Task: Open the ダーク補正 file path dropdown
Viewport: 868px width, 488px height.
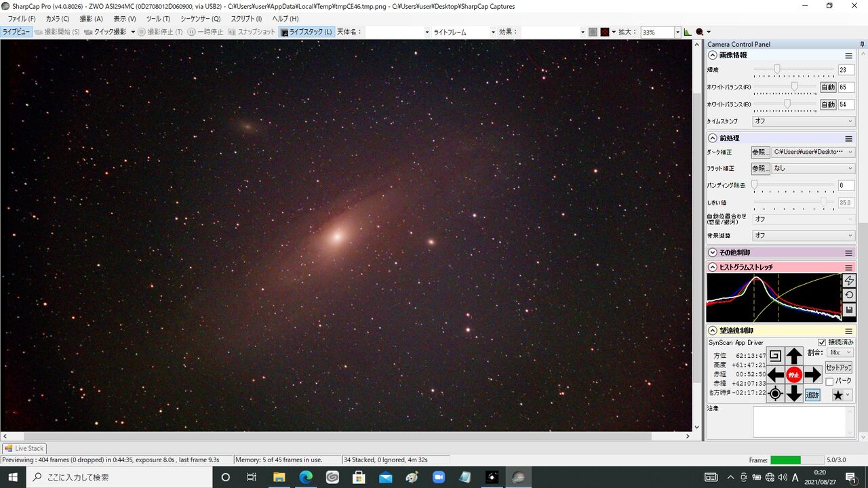Action: tap(813, 152)
